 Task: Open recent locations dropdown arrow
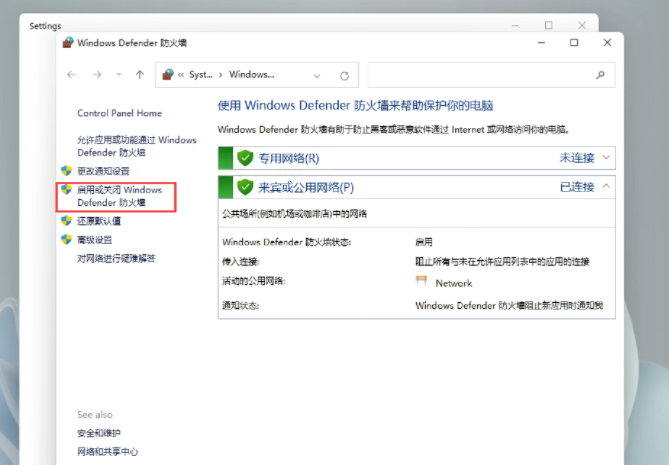point(119,75)
